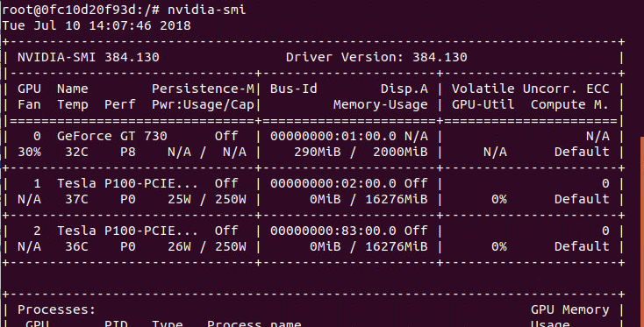Viewport: 644px width, 327px height.
Task: Click the 30% fan speed value
Action: tap(29, 152)
